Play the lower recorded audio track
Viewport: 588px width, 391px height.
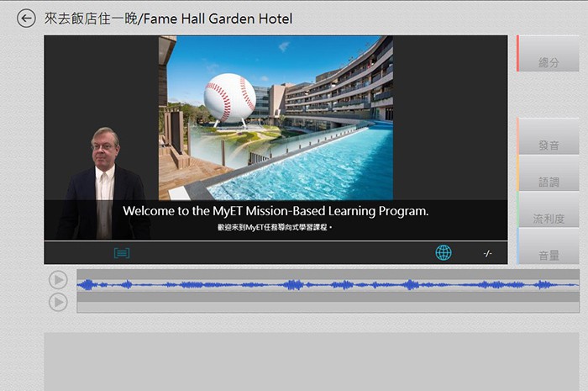[x=58, y=302]
